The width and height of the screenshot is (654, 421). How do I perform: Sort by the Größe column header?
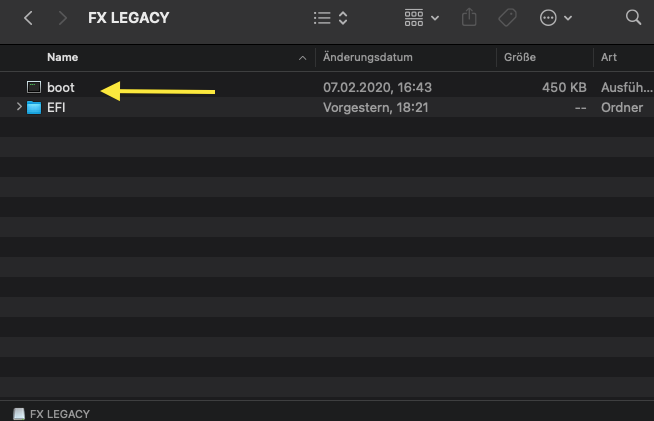[x=519, y=57]
